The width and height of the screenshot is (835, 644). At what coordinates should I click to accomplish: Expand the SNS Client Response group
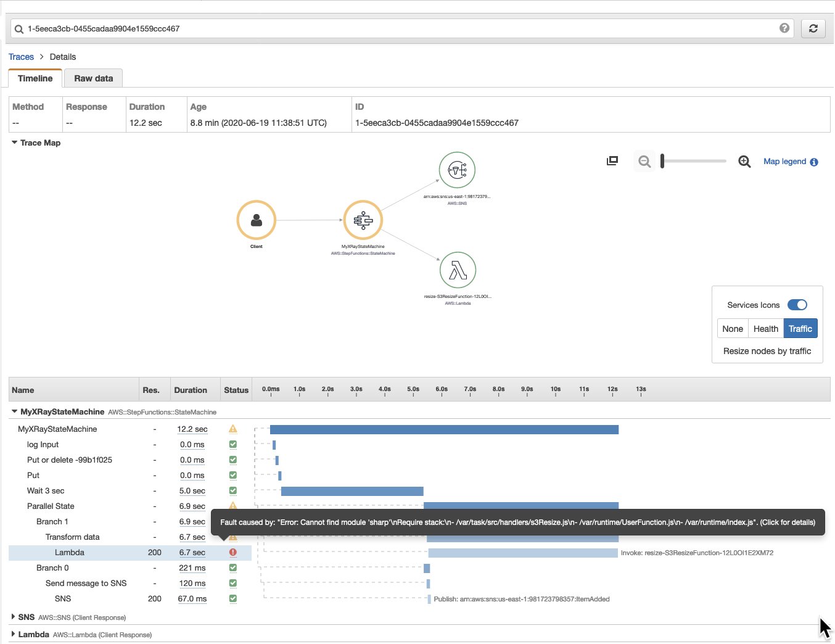tap(14, 617)
